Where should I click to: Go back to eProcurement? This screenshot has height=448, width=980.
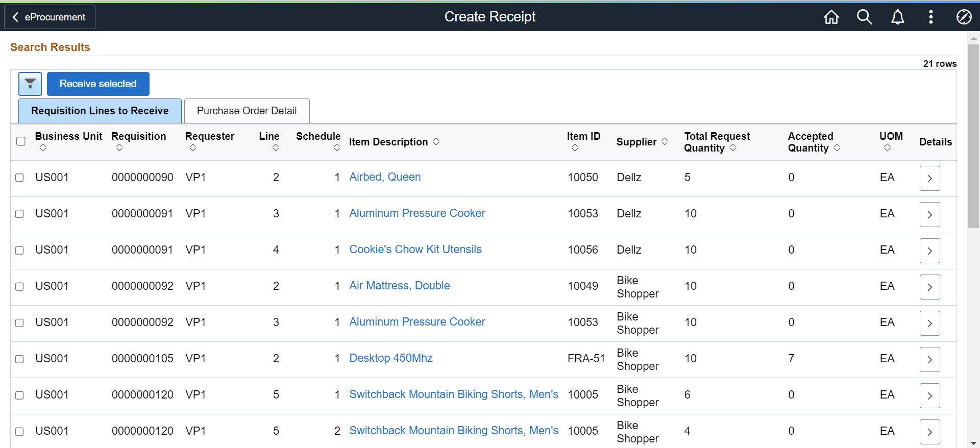coord(50,17)
